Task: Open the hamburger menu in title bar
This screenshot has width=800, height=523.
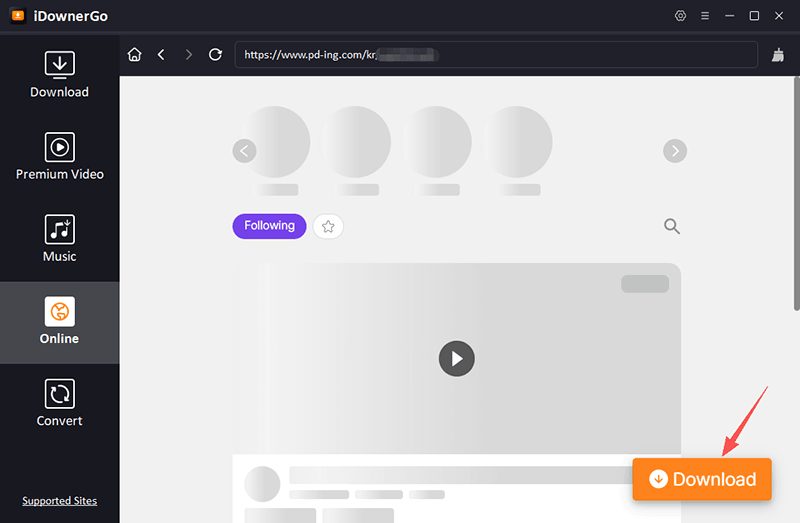Action: coord(705,16)
